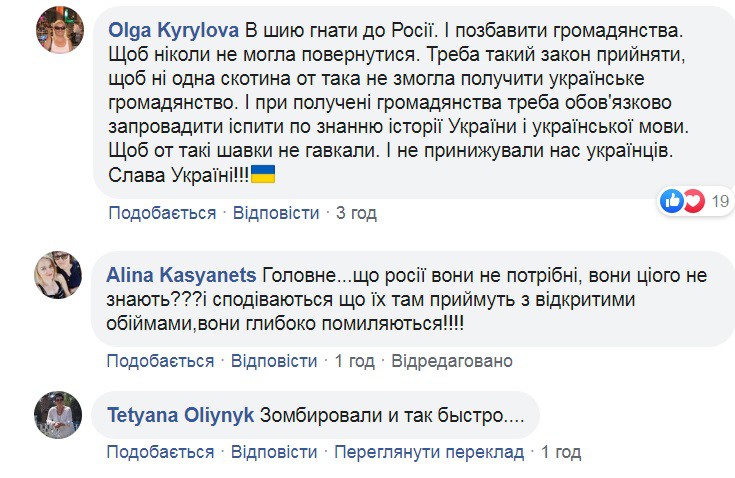Like Olga Kyrylova's comment via Подобається
This screenshot has height=478, width=735.
(162, 213)
